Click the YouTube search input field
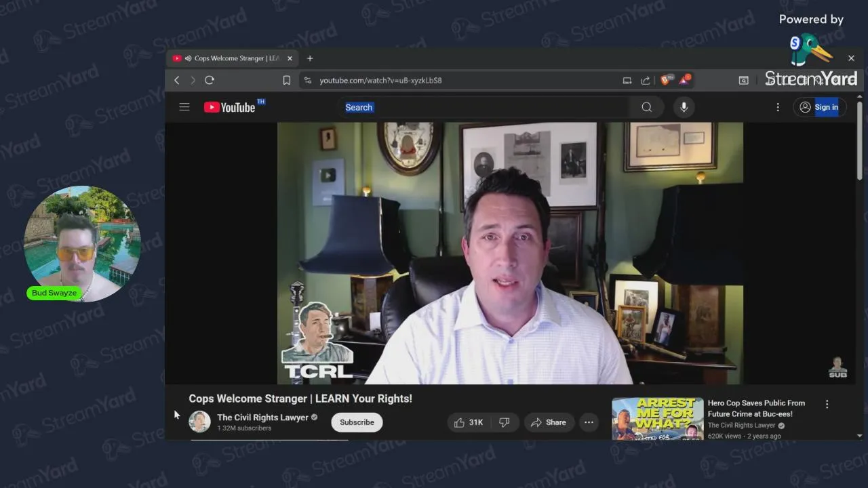This screenshot has width=868, height=488. tap(484, 107)
